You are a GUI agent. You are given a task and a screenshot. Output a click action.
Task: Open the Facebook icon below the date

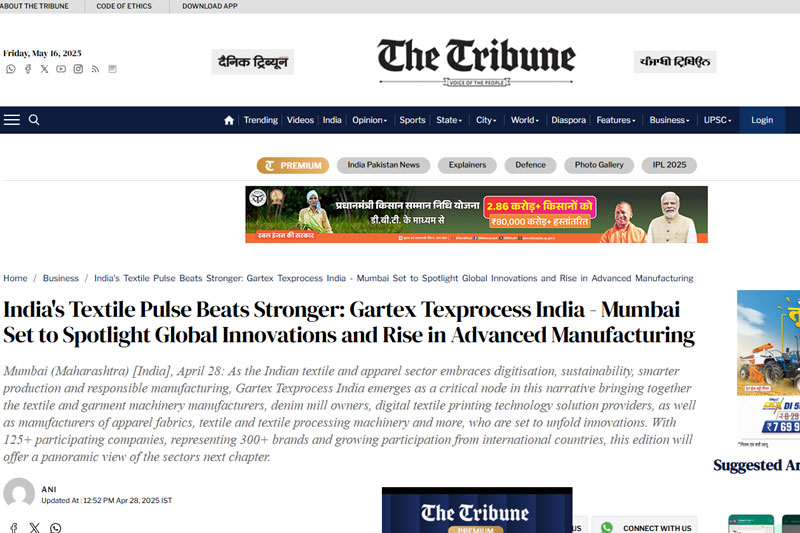point(28,69)
